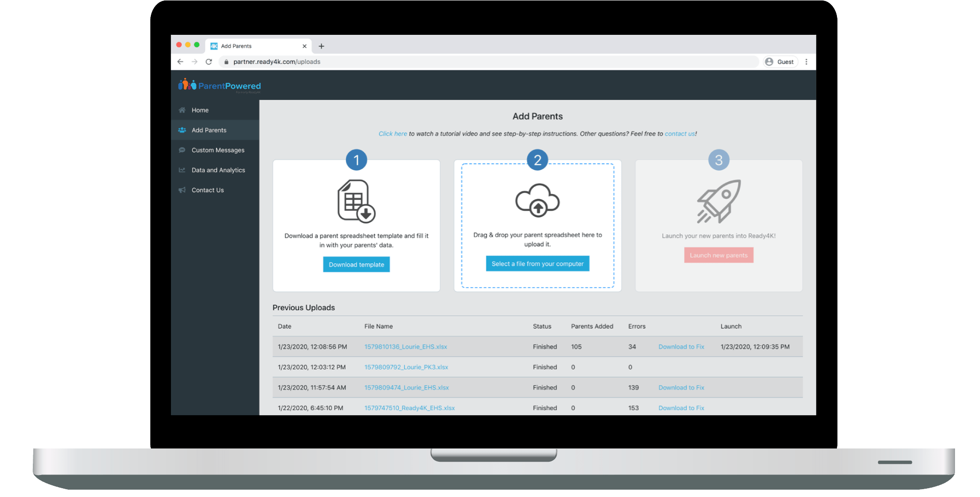The image size is (980, 497).
Task: Follow the 'Click here' tutorial video link
Action: tap(392, 134)
